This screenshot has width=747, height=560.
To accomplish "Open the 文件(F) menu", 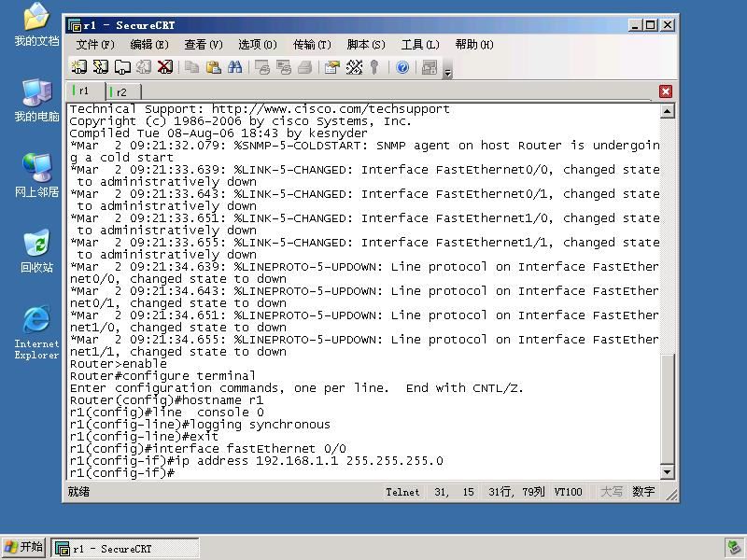I will (95, 45).
